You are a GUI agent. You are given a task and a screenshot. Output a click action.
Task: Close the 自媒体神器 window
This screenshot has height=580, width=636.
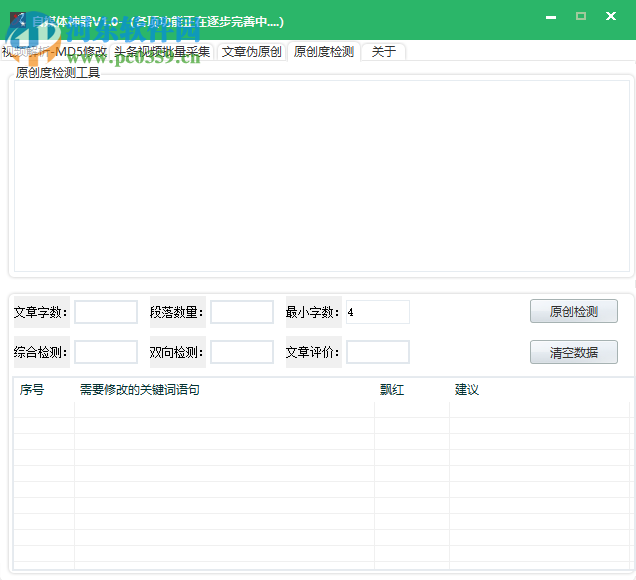coord(611,16)
